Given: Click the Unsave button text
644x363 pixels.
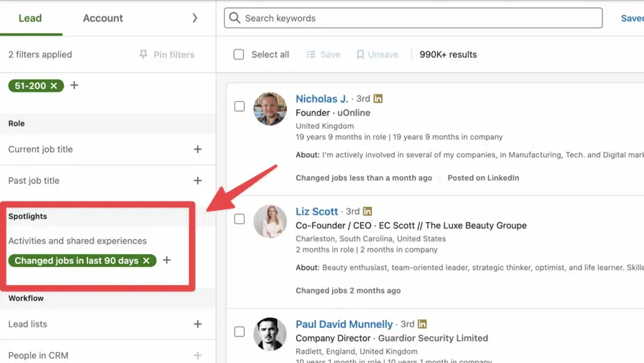Looking at the screenshot, I should [383, 54].
